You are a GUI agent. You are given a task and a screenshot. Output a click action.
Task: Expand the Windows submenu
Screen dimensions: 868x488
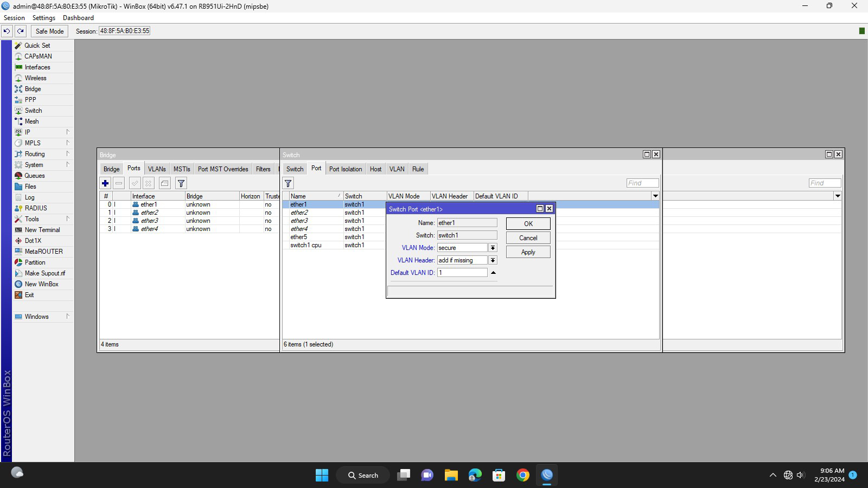point(68,316)
